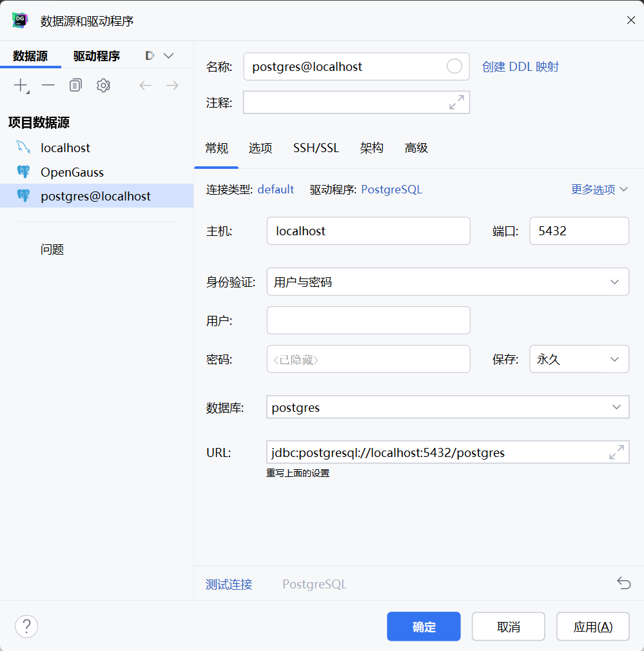The height and width of the screenshot is (651, 644).
Task: Navigate forward with right arrow icon
Action: [172, 86]
